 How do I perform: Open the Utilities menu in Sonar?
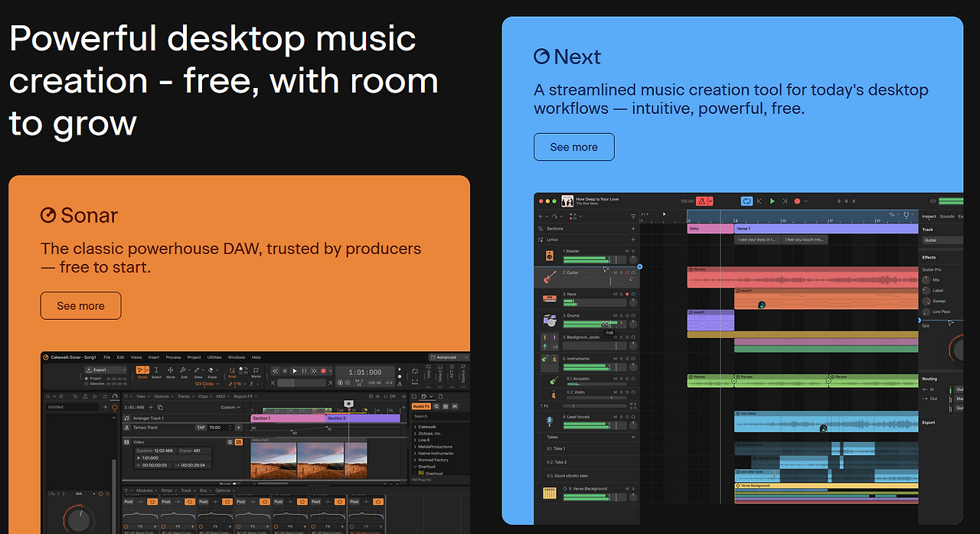[214, 357]
